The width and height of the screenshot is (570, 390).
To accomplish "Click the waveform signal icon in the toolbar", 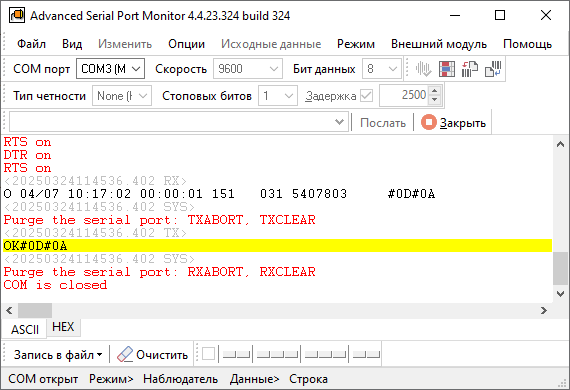I will 424,69.
